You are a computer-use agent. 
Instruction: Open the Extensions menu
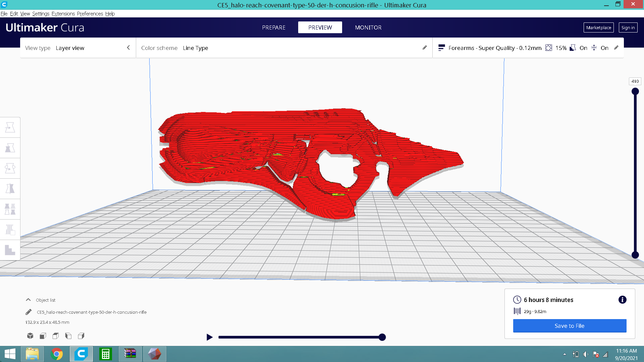63,14
